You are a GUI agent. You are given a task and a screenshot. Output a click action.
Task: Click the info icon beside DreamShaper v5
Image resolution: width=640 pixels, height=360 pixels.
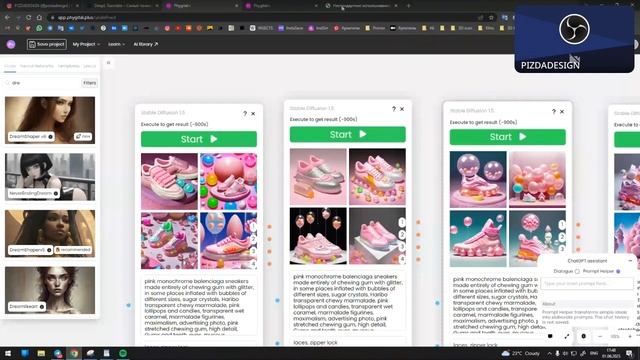(49, 250)
